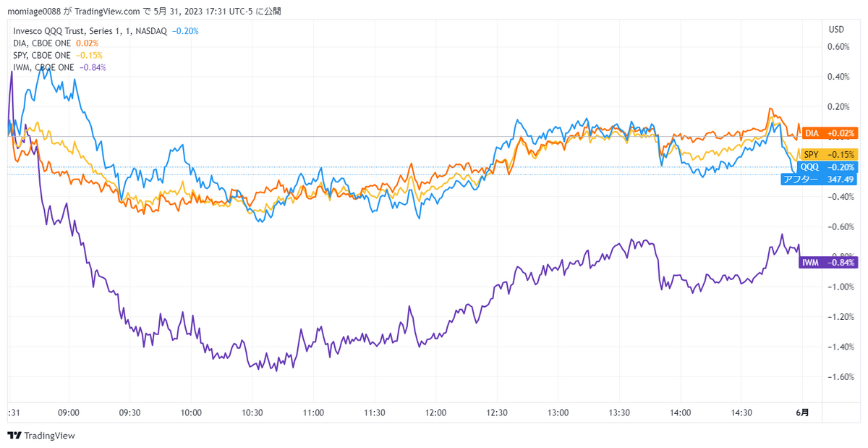Click the 6月 date axis label
The width and height of the screenshot is (868, 448).
(803, 413)
